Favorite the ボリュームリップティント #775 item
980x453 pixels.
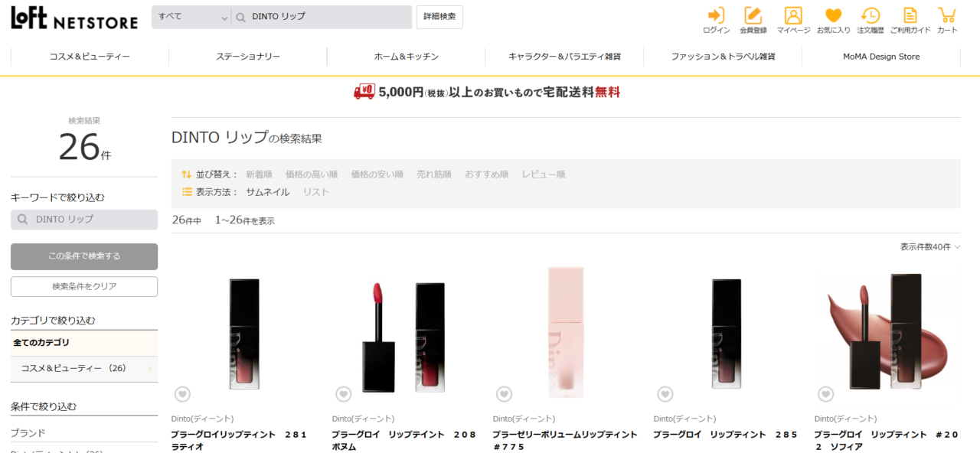(x=504, y=394)
